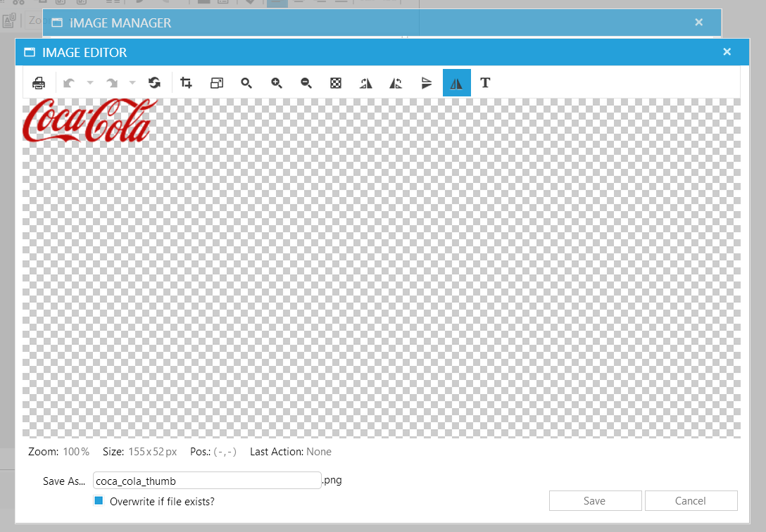Select the Add Text tool

[485, 83]
